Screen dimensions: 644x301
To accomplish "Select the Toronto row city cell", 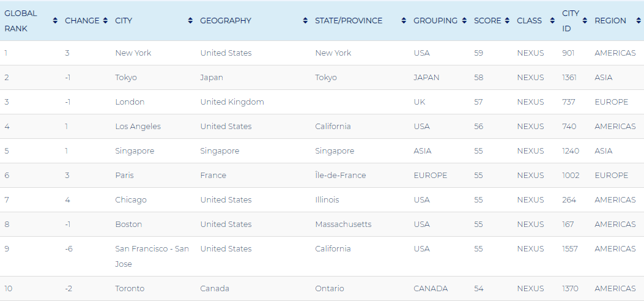I will point(130,289).
